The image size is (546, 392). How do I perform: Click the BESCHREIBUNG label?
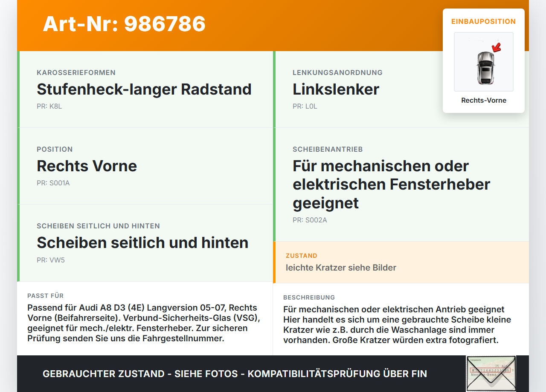click(x=309, y=297)
